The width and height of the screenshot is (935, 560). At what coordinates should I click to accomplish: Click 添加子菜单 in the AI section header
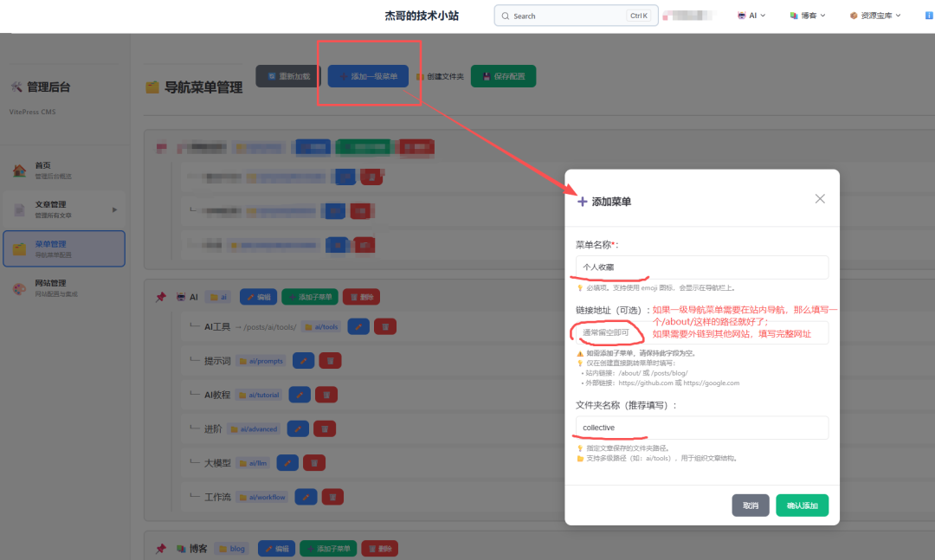310,296
